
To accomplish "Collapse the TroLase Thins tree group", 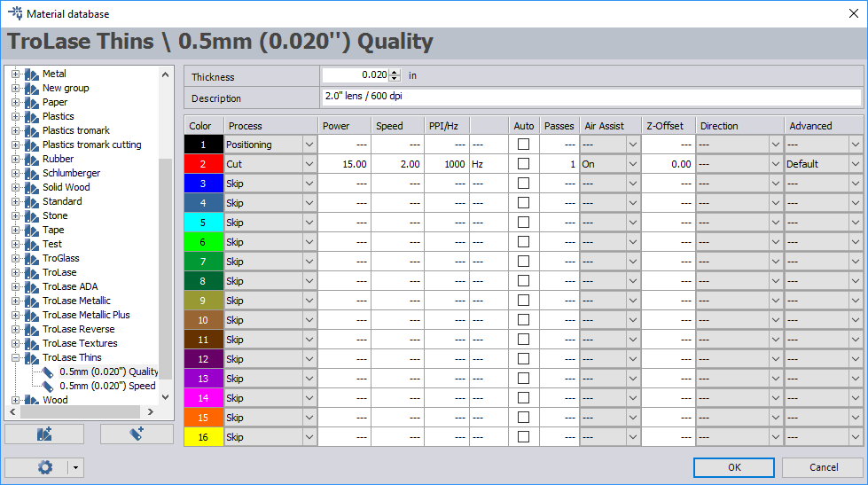I will coord(15,357).
